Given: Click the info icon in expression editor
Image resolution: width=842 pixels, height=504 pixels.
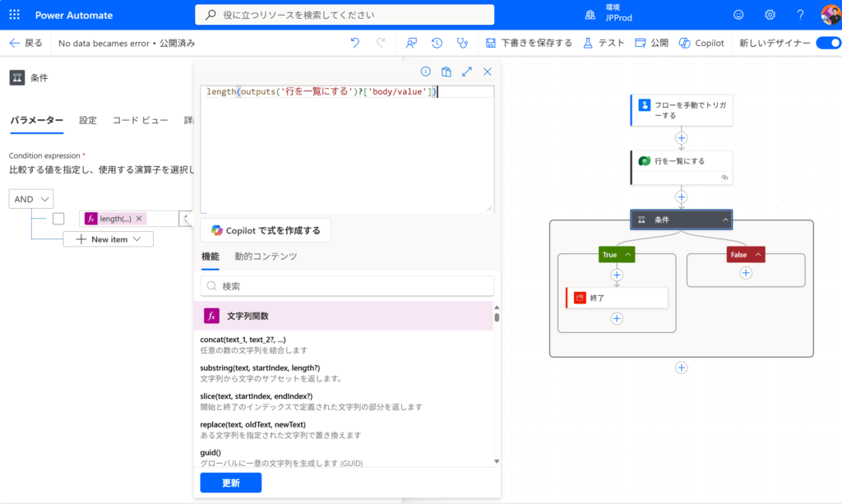Looking at the screenshot, I should pyautogui.click(x=425, y=72).
